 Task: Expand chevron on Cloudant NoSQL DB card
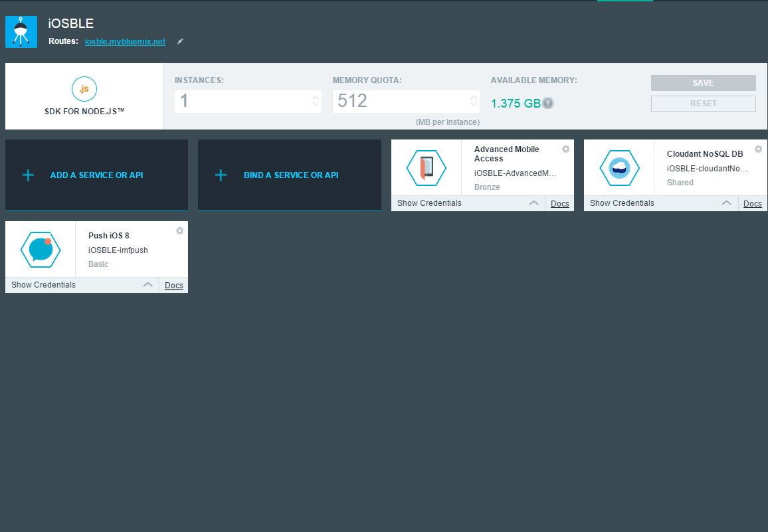coord(726,203)
